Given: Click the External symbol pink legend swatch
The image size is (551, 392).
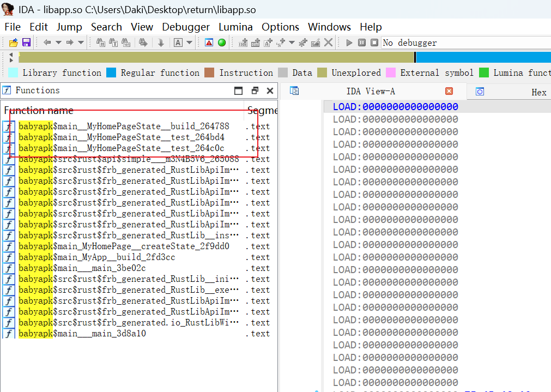Looking at the screenshot, I should click(x=390, y=73).
